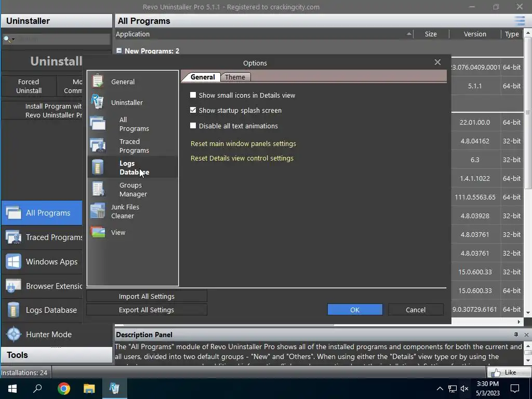Open Tools section header
Image resolution: width=532 pixels, height=399 pixels.
tap(57, 355)
